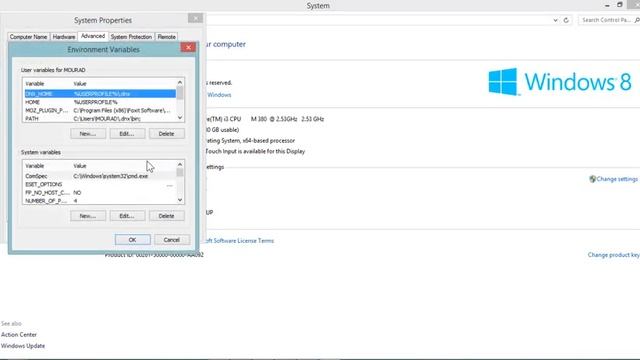Select the Advanced tab
This screenshot has height=360, width=640.
coord(93,36)
